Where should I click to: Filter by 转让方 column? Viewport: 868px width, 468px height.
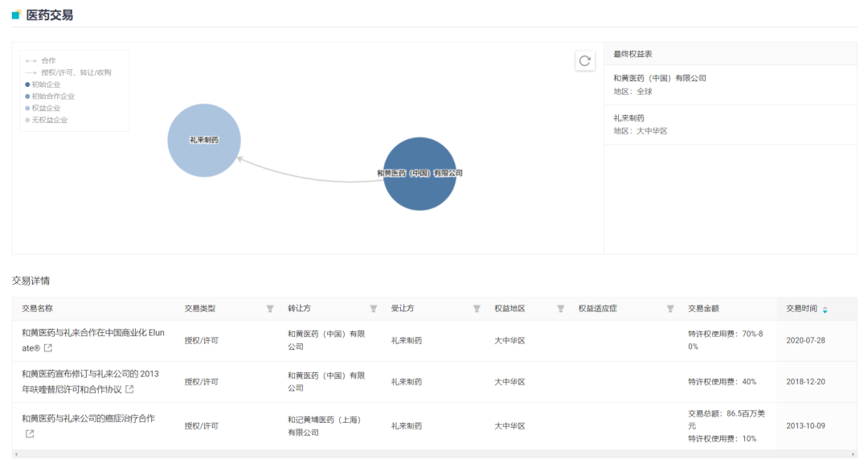373,309
